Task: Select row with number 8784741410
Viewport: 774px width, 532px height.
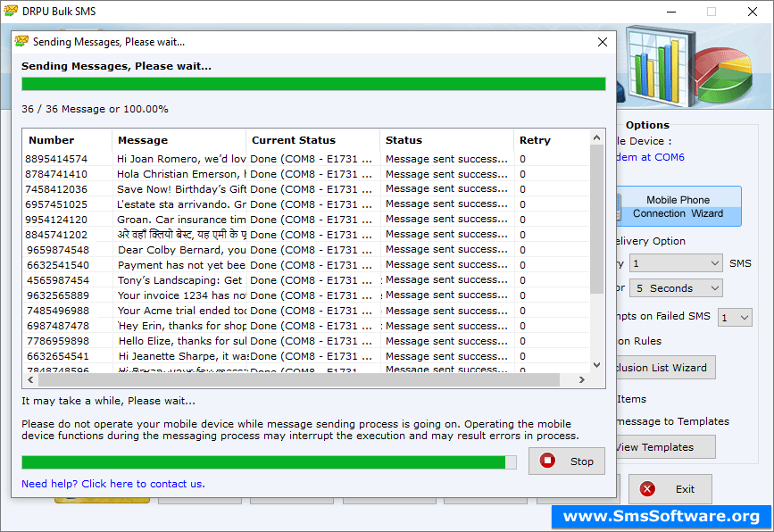Action: [x=306, y=174]
